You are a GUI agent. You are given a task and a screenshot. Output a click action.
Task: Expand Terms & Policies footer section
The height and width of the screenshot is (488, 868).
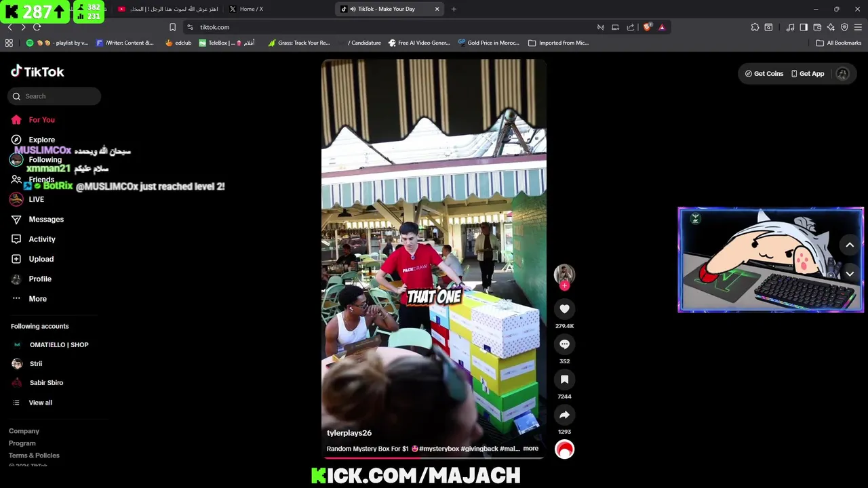34,455
